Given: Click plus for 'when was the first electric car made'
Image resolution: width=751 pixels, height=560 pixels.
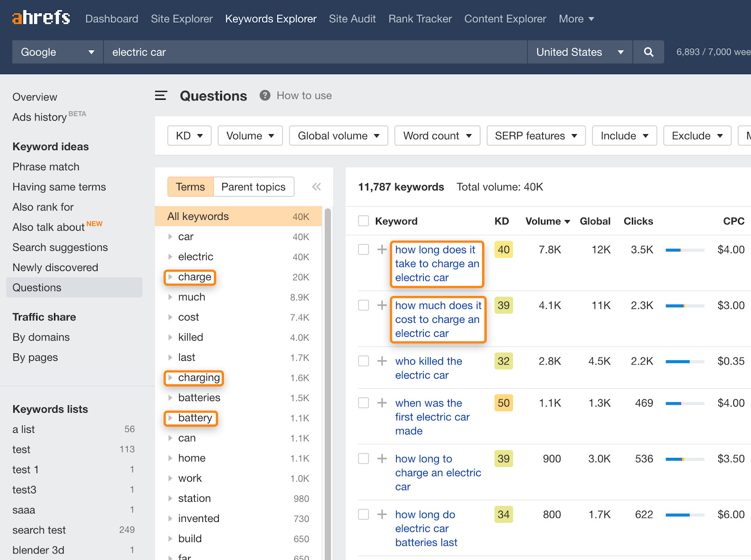Looking at the screenshot, I should coord(382,403).
